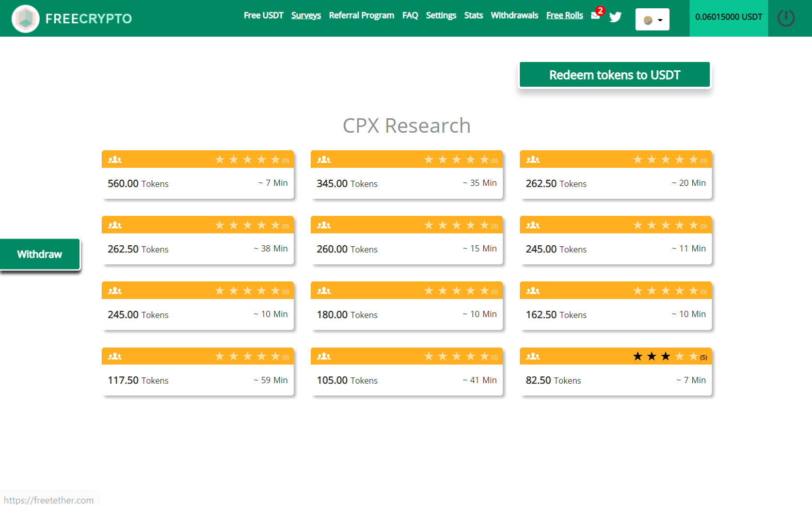
Task: Select the 260.00 Tokens survey
Action: 407,240
